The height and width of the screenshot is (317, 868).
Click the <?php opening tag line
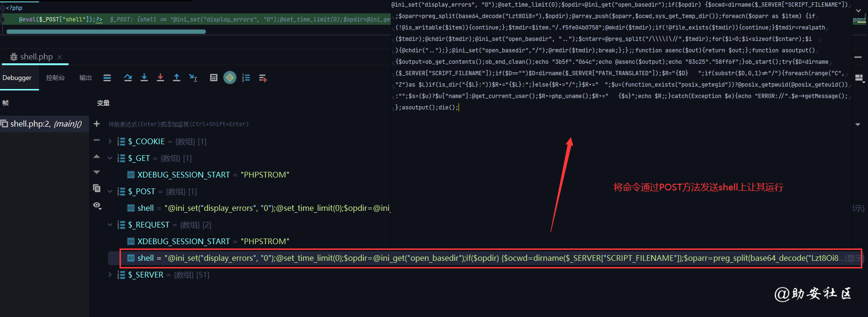coord(14,8)
